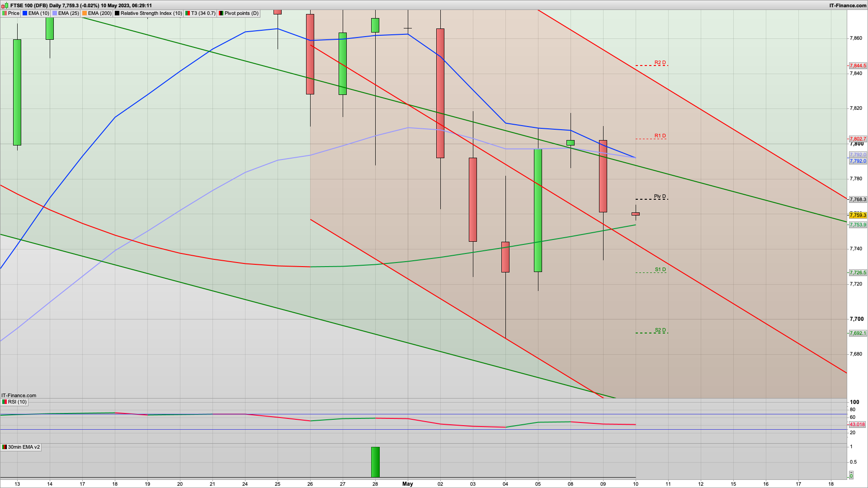Click the R2 D pivot level label
Image resolution: width=868 pixels, height=488 pixels.
pyautogui.click(x=660, y=63)
